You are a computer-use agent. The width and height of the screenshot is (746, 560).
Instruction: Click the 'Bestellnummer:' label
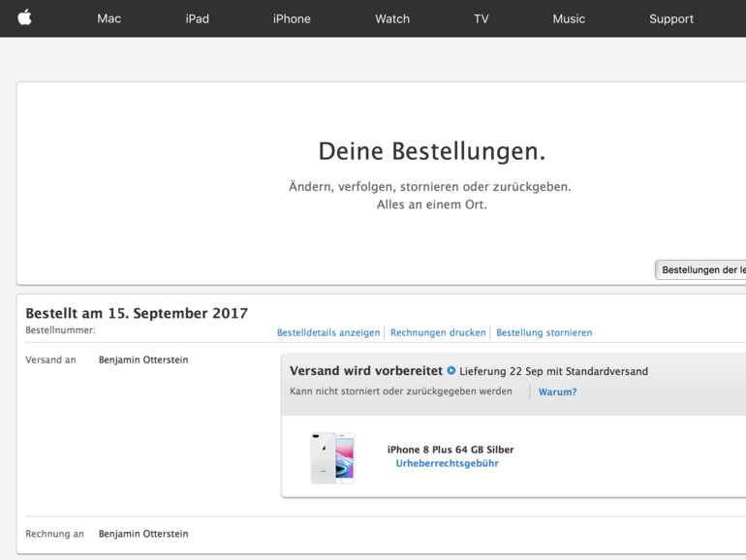pyautogui.click(x=60, y=329)
